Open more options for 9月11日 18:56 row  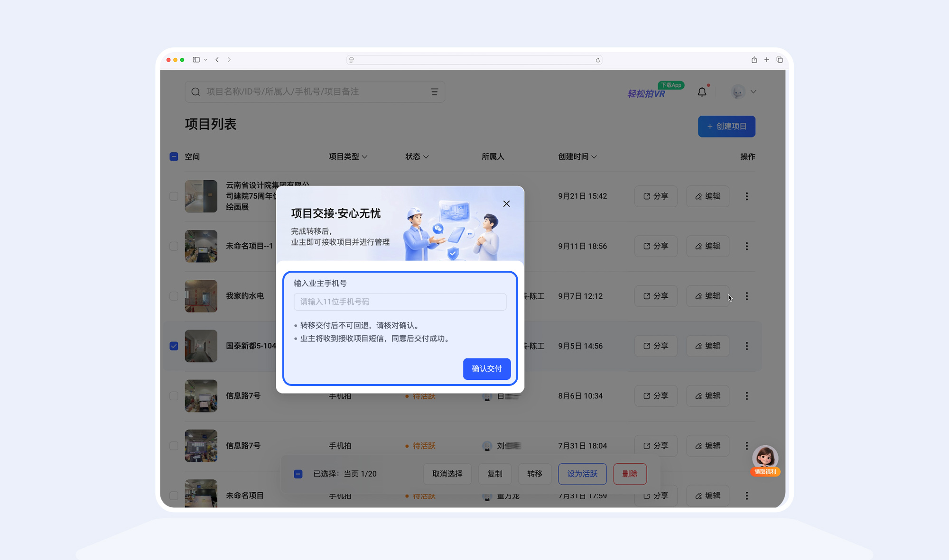point(746,246)
